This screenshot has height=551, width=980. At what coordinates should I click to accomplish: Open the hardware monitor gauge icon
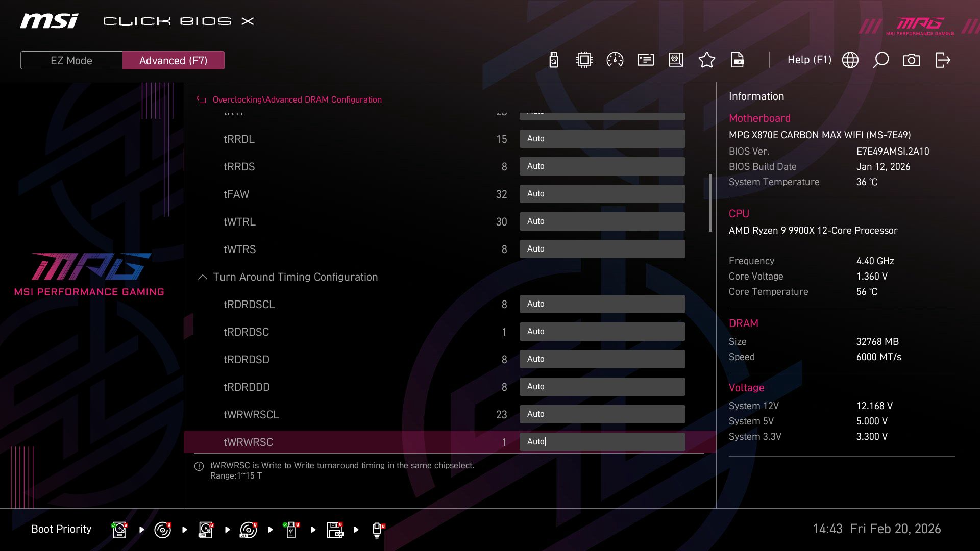click(614, 60)
